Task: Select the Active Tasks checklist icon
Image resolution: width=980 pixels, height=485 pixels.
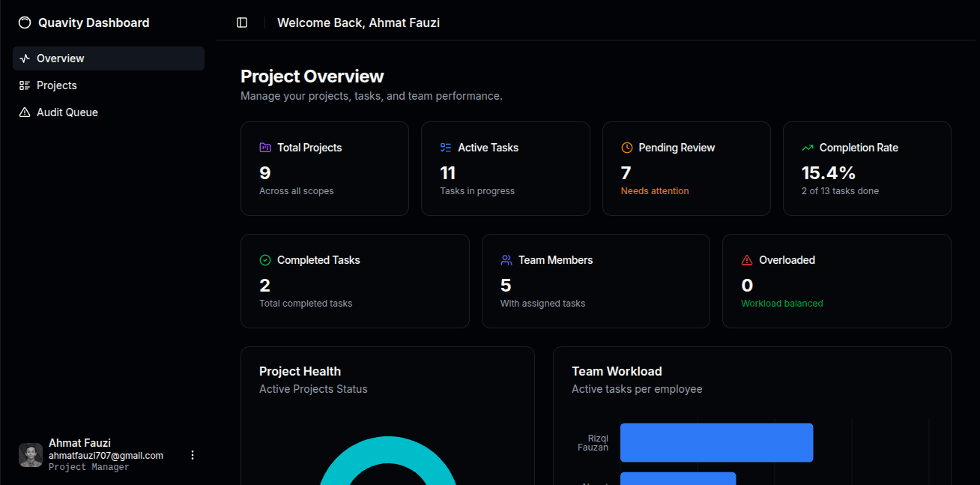Action: 445,147
